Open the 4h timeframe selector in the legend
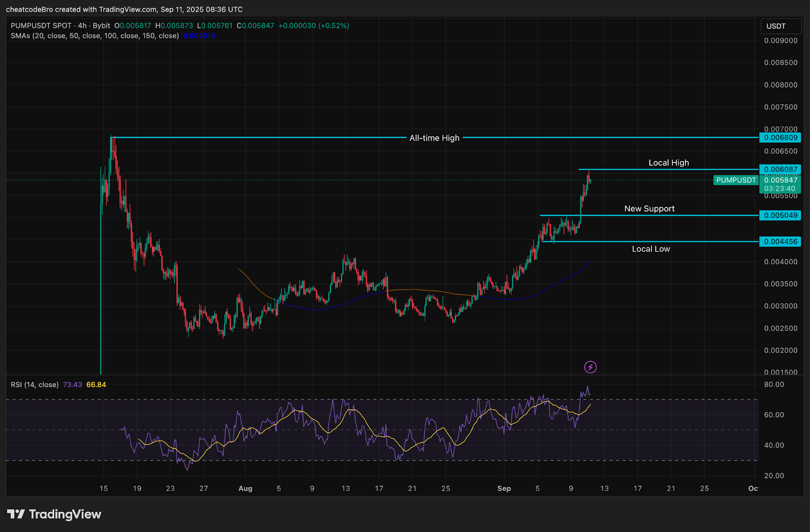The height and width of the screenshot is (532, 810). coord(82,25)
